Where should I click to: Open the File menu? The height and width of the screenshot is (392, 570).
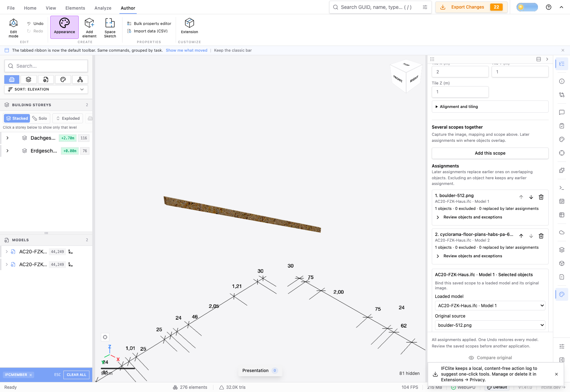11,8
